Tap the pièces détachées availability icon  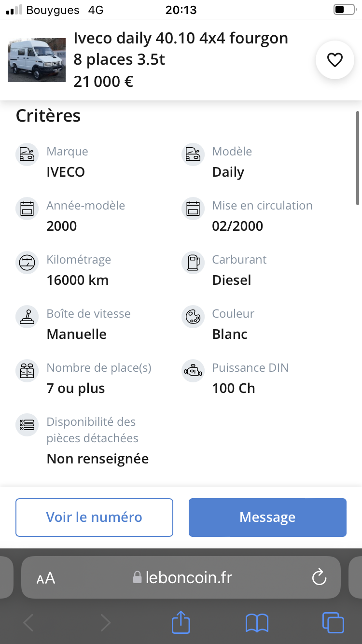click(x=27, y=425)
